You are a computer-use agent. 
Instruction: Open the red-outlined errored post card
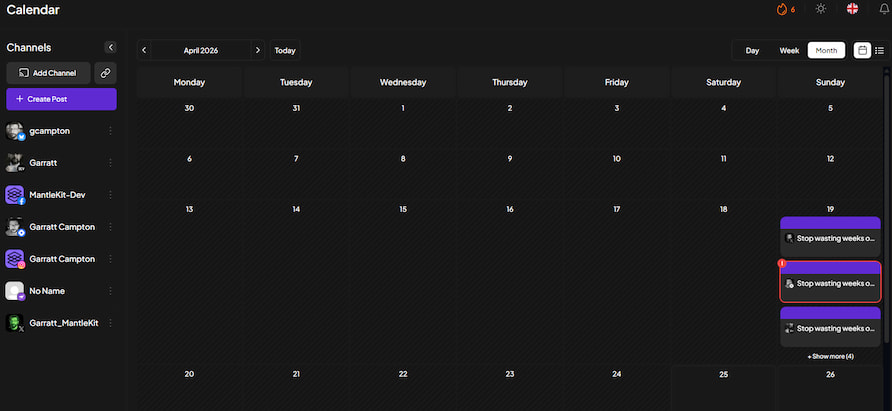(830, 282)
